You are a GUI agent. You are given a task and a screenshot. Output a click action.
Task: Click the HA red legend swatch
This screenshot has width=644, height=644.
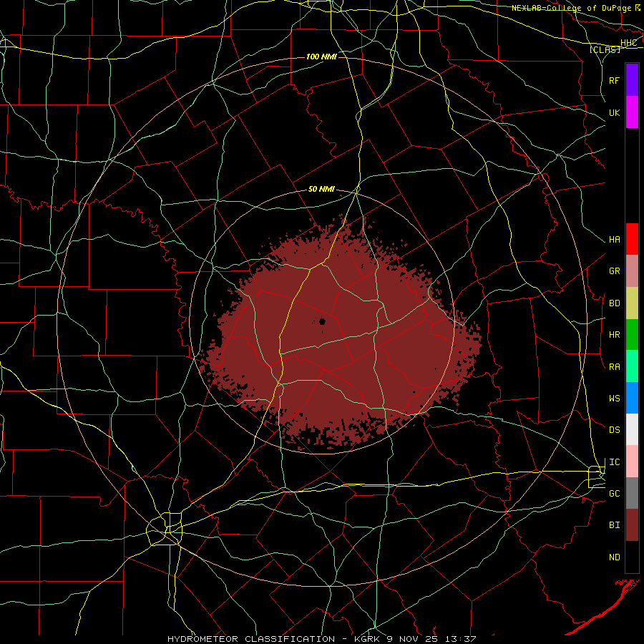(x=632, y=239)
